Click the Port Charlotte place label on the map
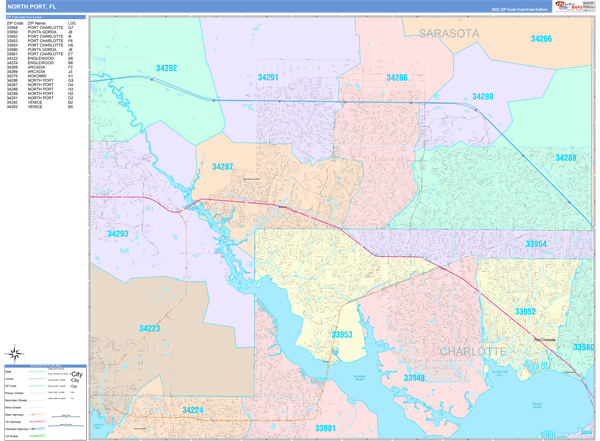 545,340
